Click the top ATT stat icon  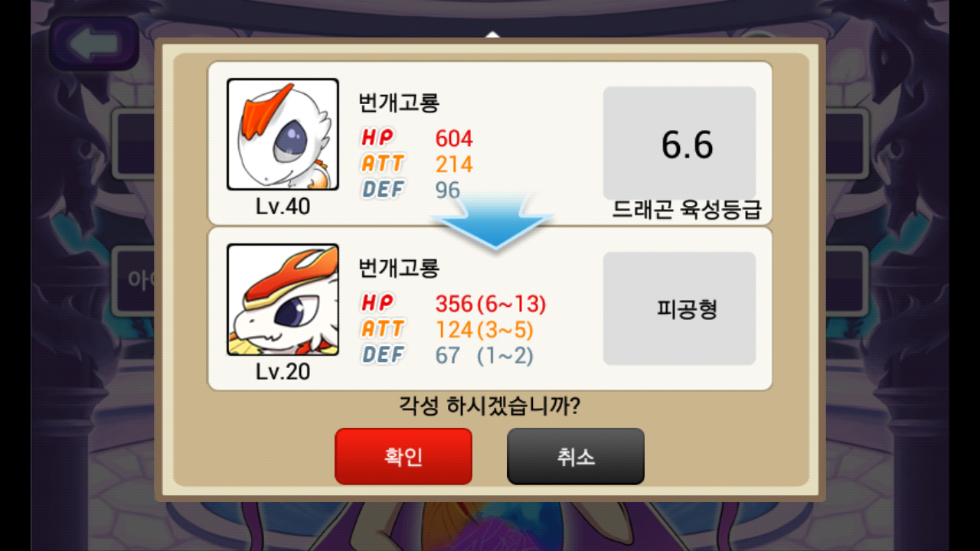coord(383,164)
